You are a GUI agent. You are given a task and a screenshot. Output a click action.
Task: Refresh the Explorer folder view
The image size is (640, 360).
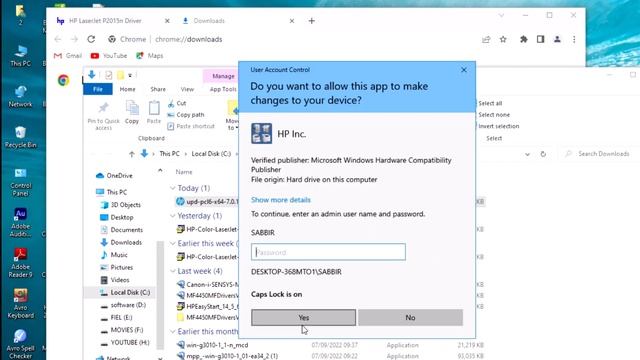[543, 154]
